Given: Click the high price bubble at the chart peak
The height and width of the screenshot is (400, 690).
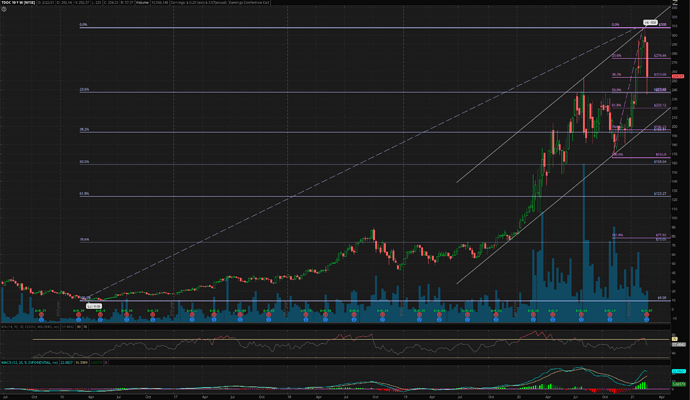Looking at the screenshot, I should point(649,22).
